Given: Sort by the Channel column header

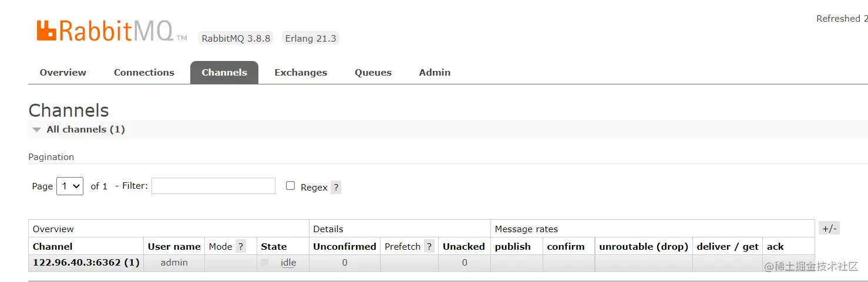Looking at the screenshot, I should 53,247.
